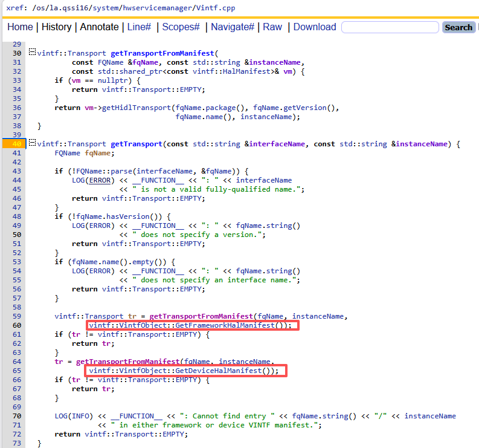Open system directory in xref path
Screen dimensions: 479x448
click(106, 8)
